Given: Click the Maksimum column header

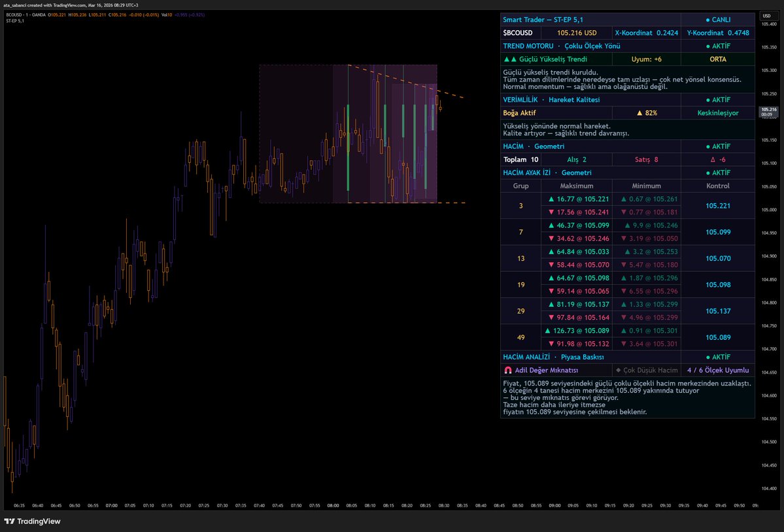Looking at the screenshot, I should tap(577, 186).
